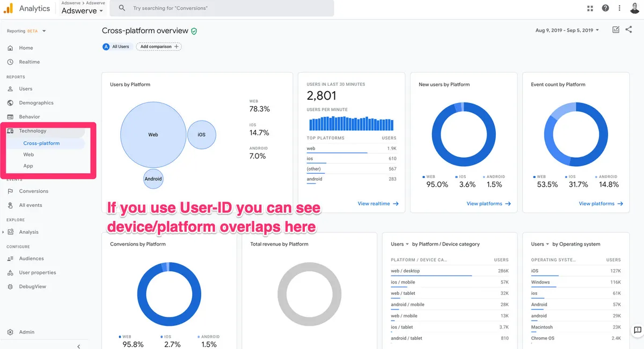This screenshot has height=349, width=644.
Task: Click the Add comparison button
Action: [159, 47]
